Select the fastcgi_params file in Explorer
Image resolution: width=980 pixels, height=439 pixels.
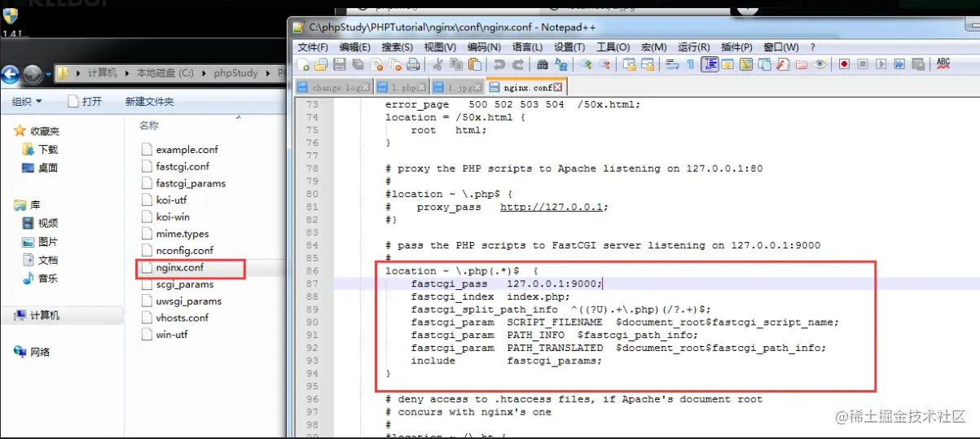click(183, 183)
